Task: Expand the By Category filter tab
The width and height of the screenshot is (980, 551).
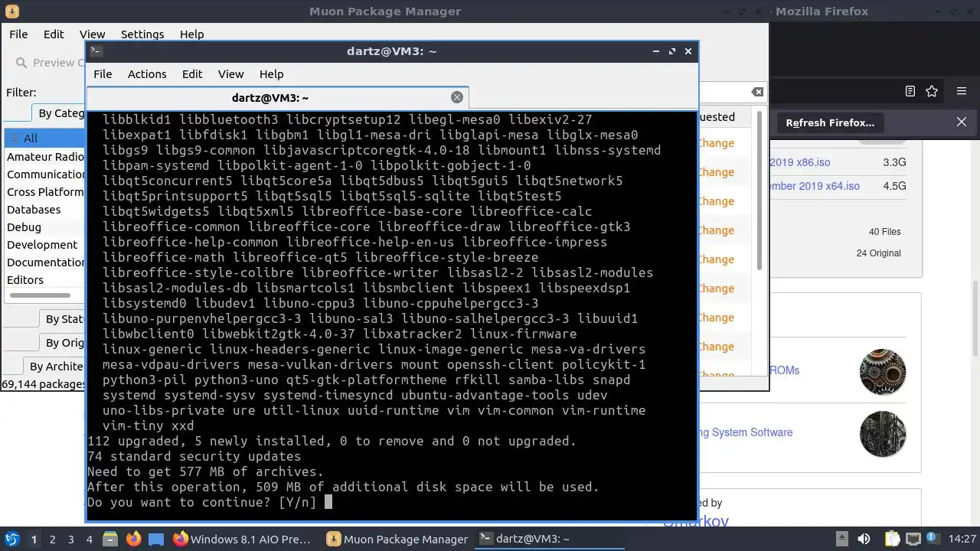Action: point(58,113)
